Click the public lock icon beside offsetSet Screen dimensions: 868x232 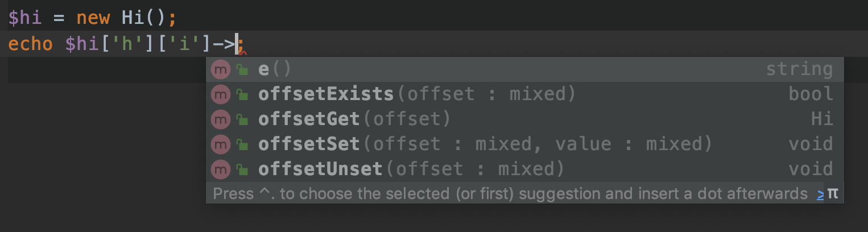(242, 144)
